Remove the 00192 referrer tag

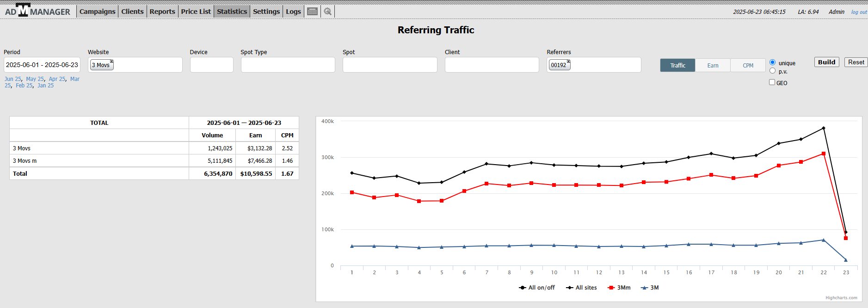pyautogui.click(x=568, y=61)
